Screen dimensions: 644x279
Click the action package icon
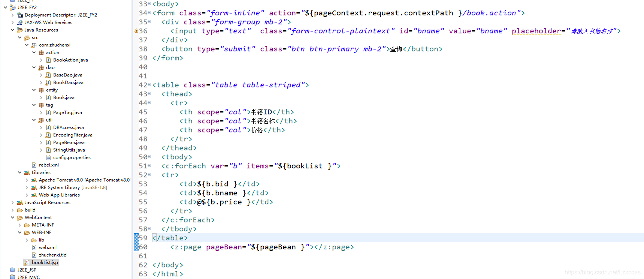[41, 52]
